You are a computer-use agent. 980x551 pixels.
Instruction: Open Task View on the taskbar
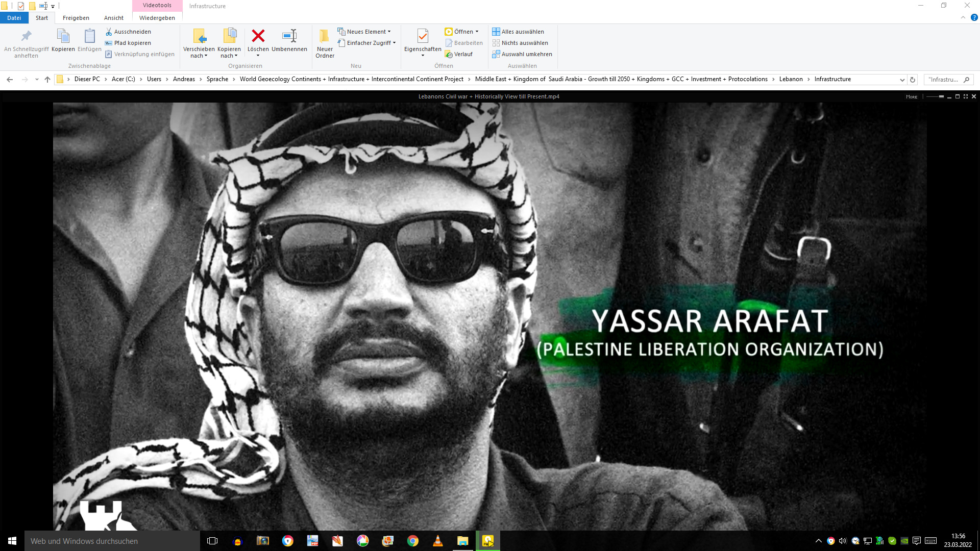[x=212, y=541]
